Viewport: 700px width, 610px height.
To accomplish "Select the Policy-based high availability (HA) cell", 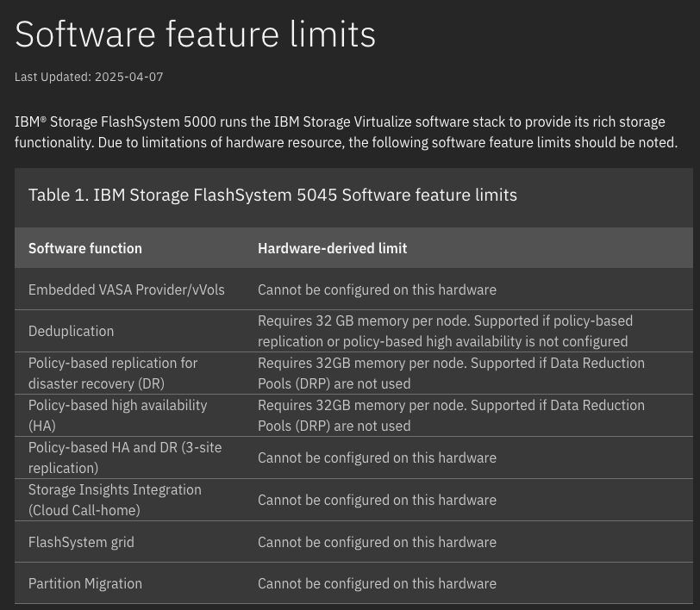I will pos(117,415).
